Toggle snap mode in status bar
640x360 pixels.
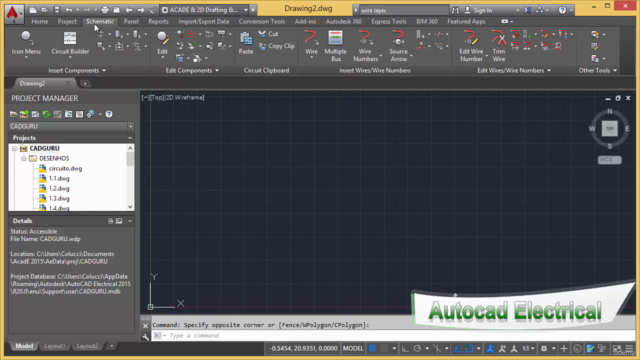pyautogui.click(x=384, y=349)
